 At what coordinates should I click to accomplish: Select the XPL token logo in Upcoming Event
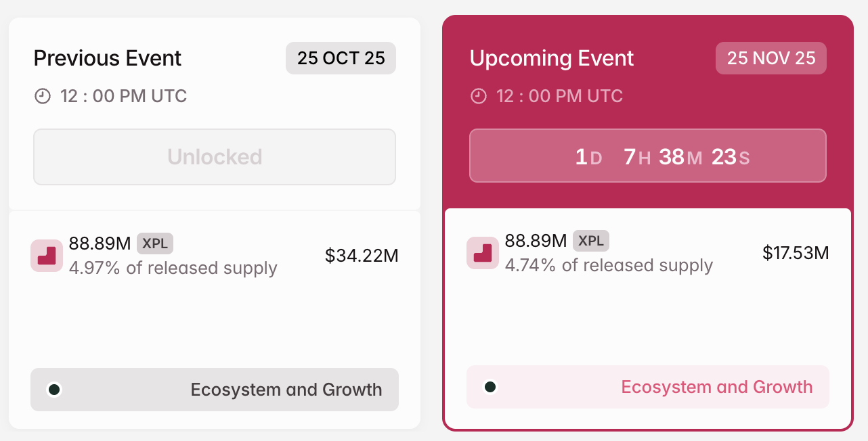pos(482,253)
